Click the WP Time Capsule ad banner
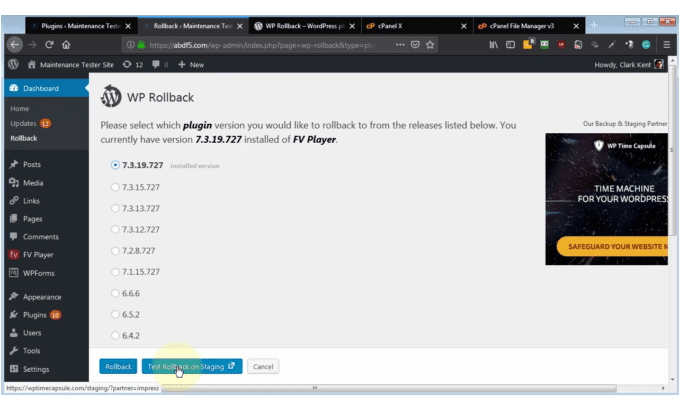Viewport: 680px width, 396px height. point(607,199)
